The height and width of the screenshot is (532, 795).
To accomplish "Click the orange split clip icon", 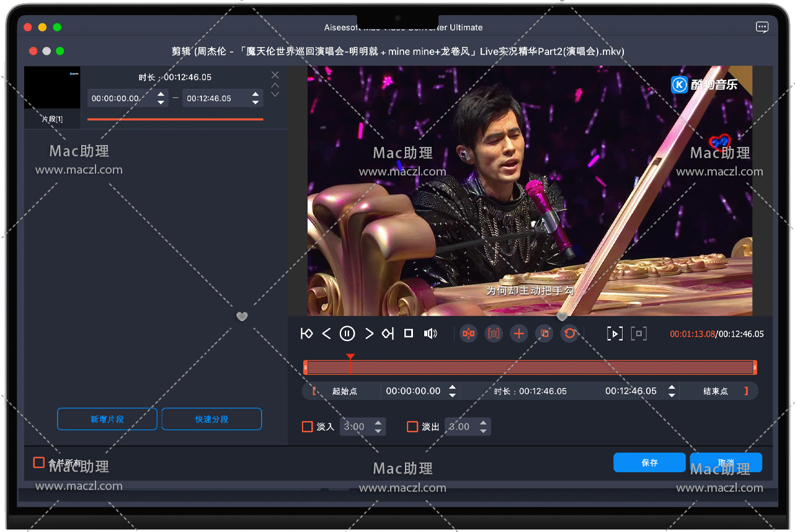I will coord(469,334).
